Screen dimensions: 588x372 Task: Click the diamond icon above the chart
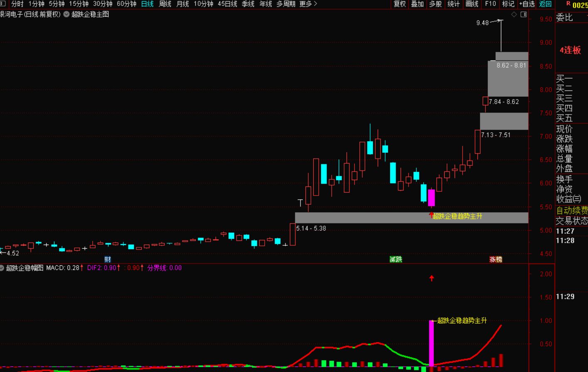(514, 15)
